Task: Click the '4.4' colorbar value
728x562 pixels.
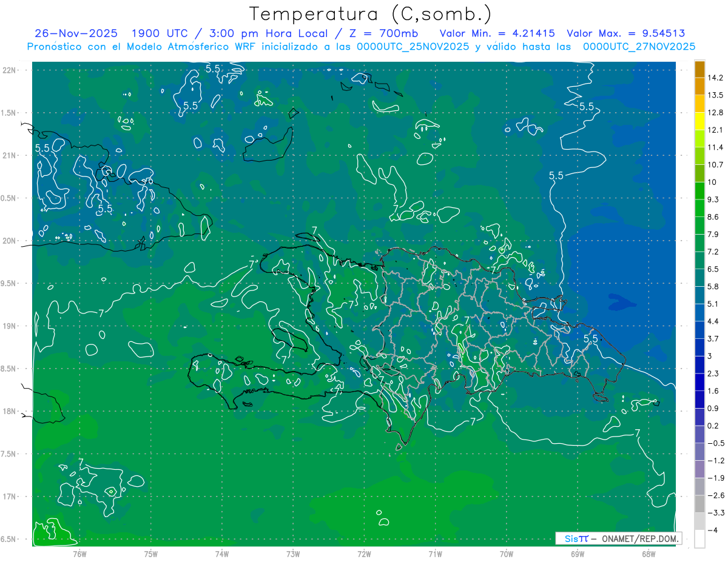Action: click(713, 321)
